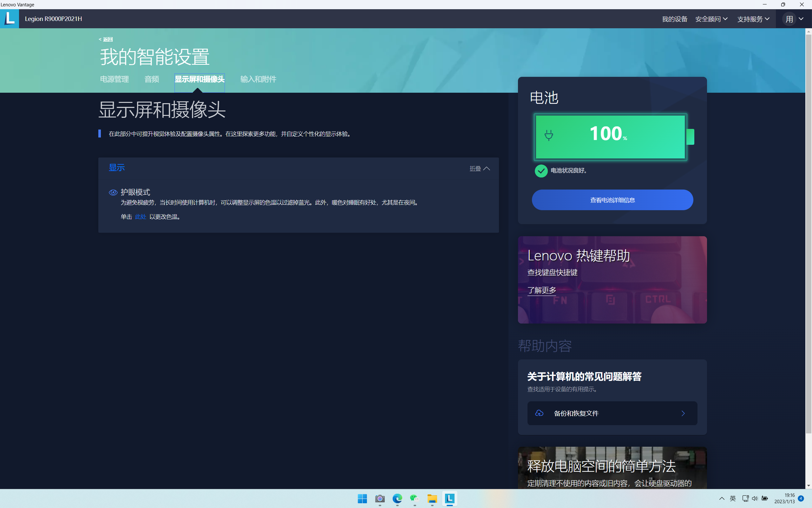Click the cloud backup icon
Image resolution: width=812 pixels, height=508 pixels.
(539, 413)
